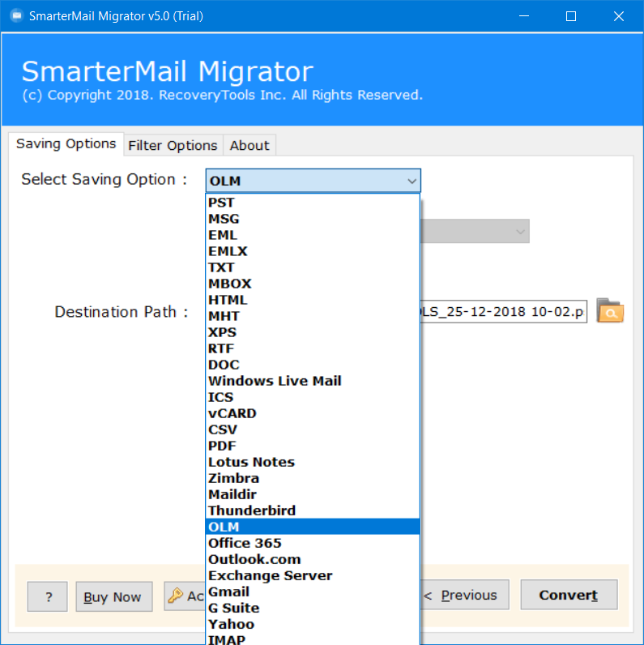Select the highlighted OLM entry
Screen dimensions: 644x645
(x=313, y=527)
